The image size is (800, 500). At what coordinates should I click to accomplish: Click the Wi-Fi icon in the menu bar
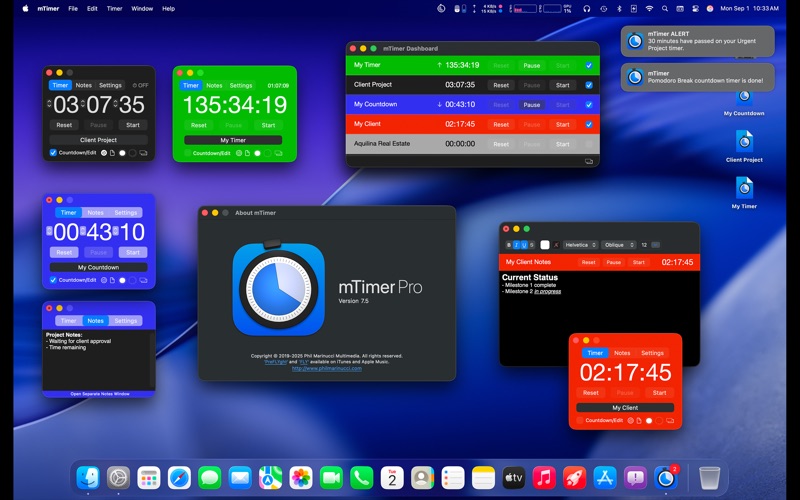(x=649, y=8)
